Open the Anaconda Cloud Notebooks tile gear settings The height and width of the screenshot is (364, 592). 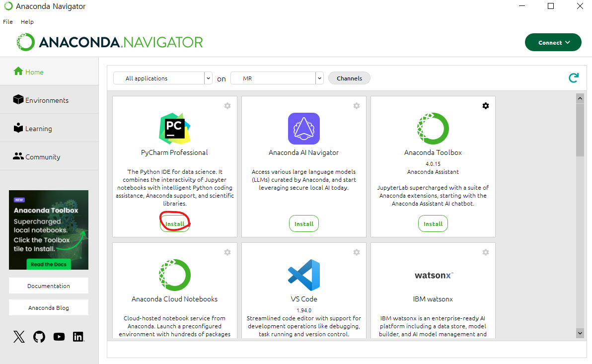pos(227,252)
